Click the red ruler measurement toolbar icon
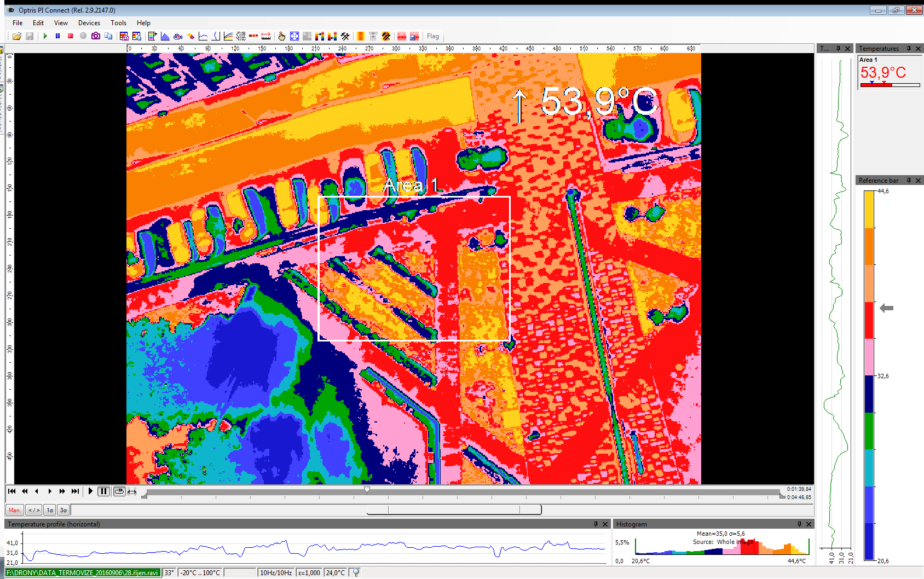This screenshot has height=579, width=924. (266, 36)
